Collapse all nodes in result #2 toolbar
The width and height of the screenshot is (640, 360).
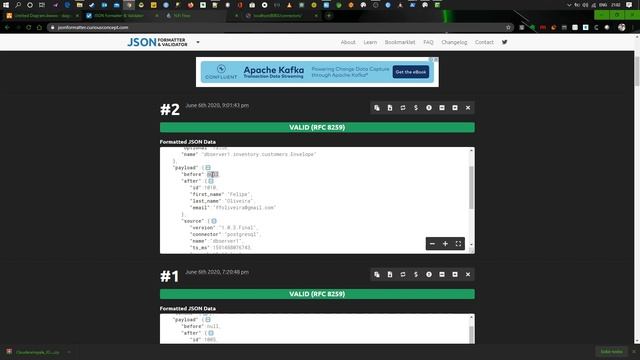(442, 108)
